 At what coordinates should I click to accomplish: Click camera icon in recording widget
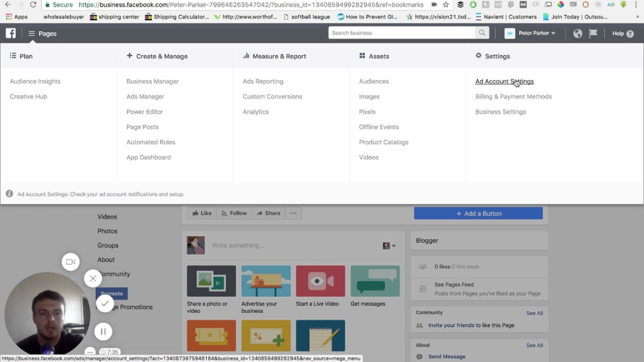point(70,261)
